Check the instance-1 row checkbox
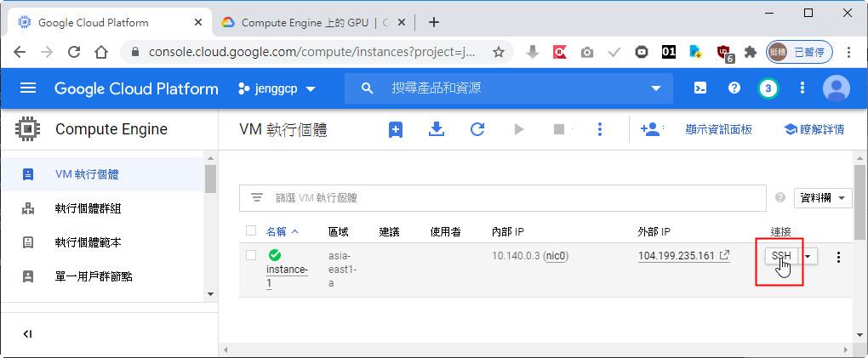The width and height of the screenshot is (868, 358). (251, 255)
